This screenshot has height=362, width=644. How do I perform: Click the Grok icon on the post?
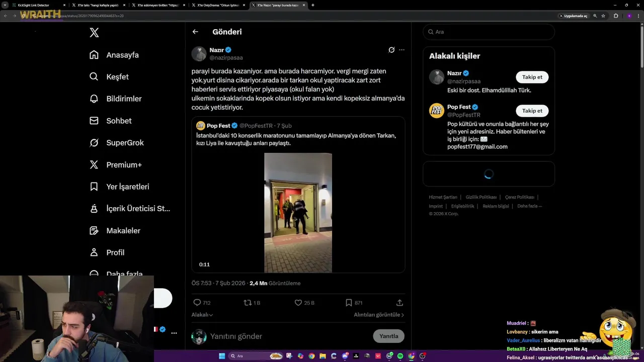pos(391,50)
